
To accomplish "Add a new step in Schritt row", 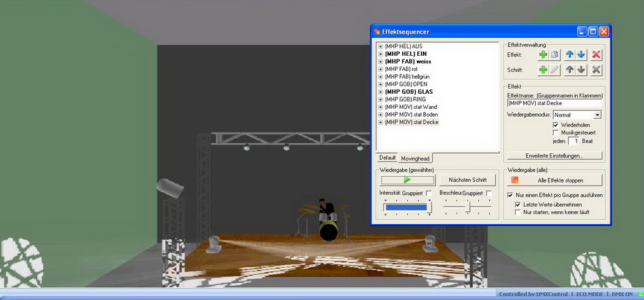I will tap(544, 69).
